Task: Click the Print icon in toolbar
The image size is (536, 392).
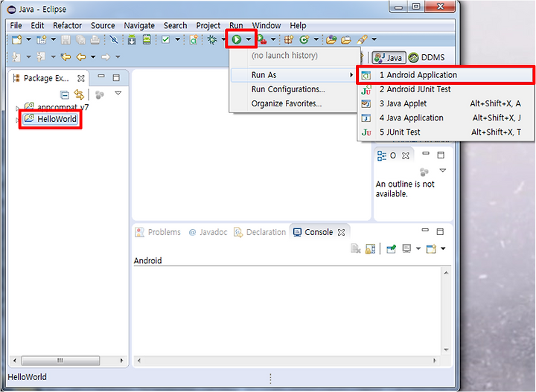Action: (x=95, y=39)
